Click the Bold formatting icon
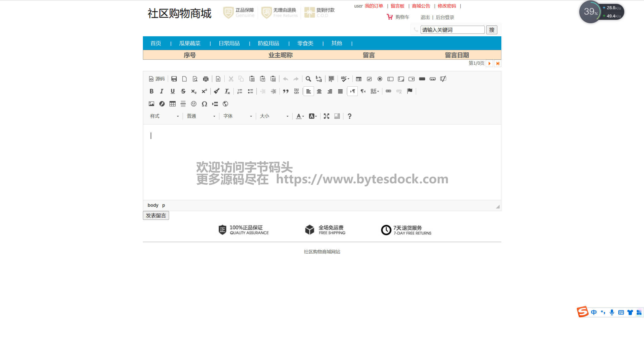 151,91
